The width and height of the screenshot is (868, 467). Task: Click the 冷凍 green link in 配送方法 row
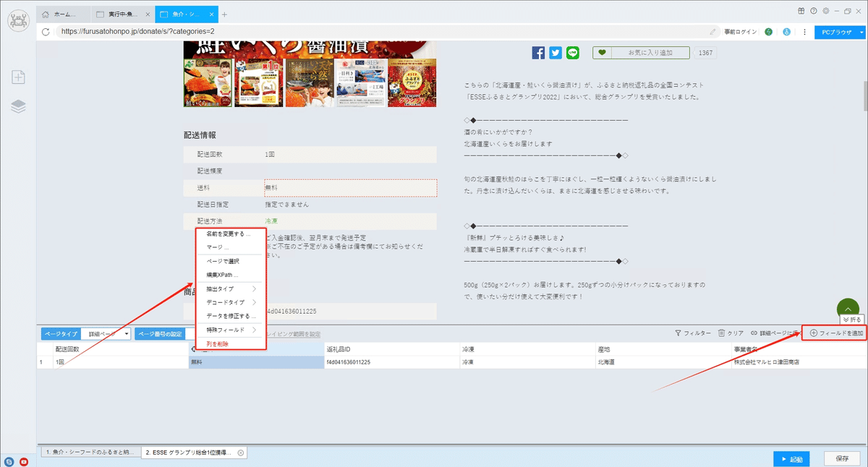[x=273, y=221]
